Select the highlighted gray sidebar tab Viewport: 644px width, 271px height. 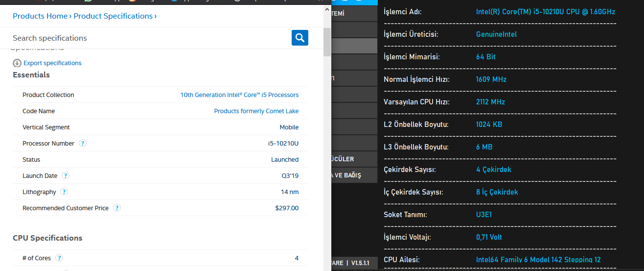coord(354,46)
